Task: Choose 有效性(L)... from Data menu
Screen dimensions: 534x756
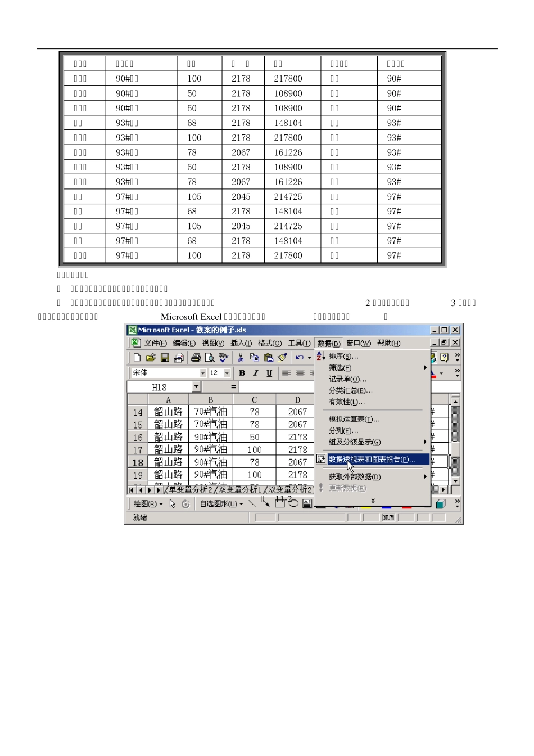Action: 373,402
